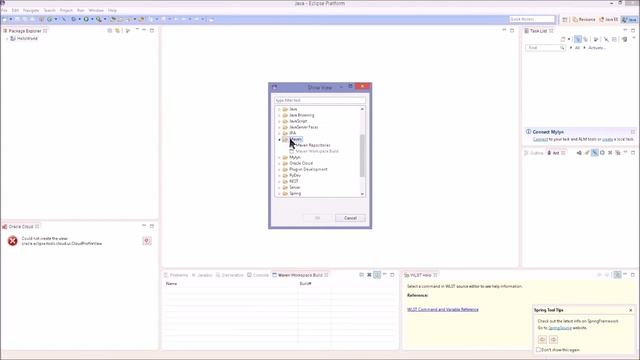Open the Declaration tab
Screen dimensions: 640x360
229,275
